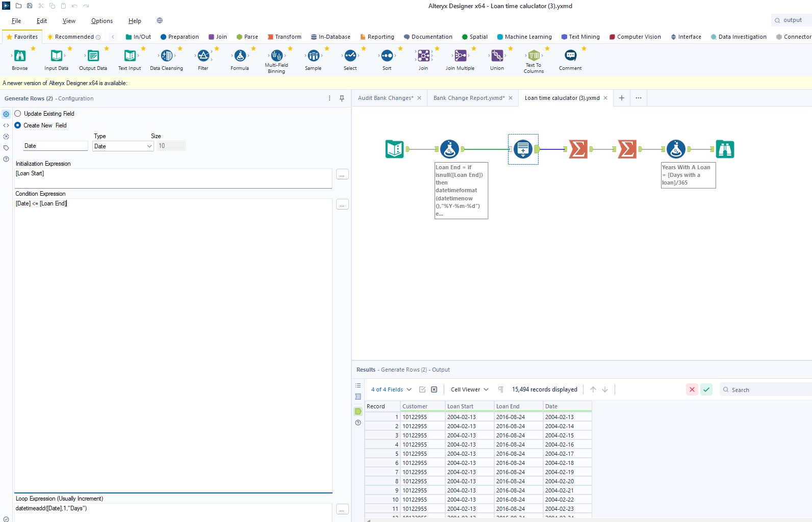Select the Browse tool in Favorites palette
This screenshot has width=812, height=522.
click(20, 56)
